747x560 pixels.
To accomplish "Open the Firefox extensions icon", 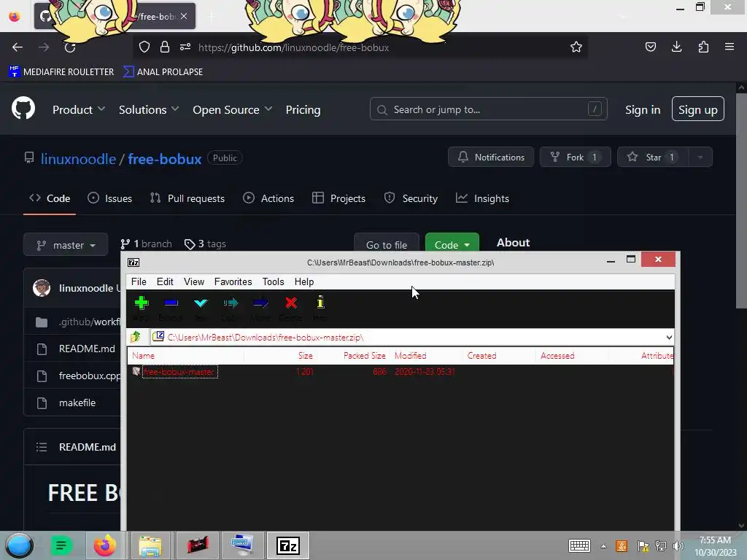I will (x=703, y=47).
